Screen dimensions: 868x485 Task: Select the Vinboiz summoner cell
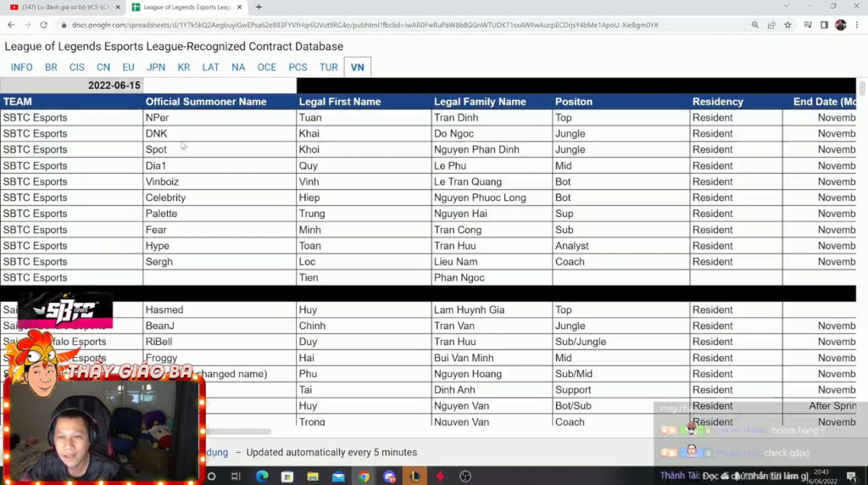click(220, 181)
